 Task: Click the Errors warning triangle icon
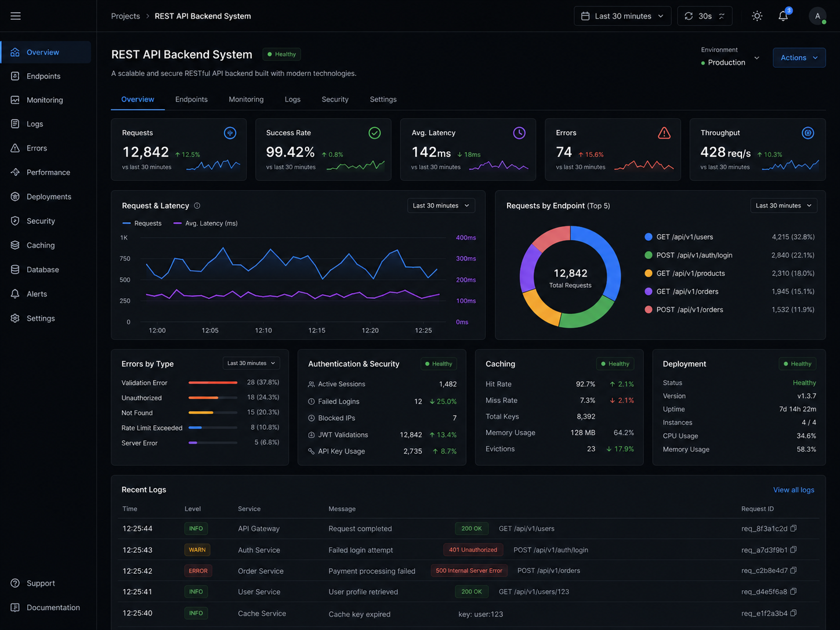664,133
